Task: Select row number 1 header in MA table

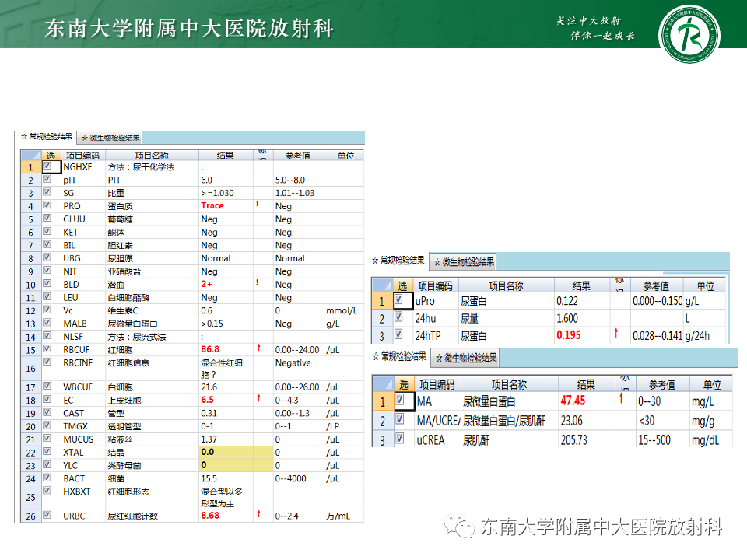Action: (383, 401)
